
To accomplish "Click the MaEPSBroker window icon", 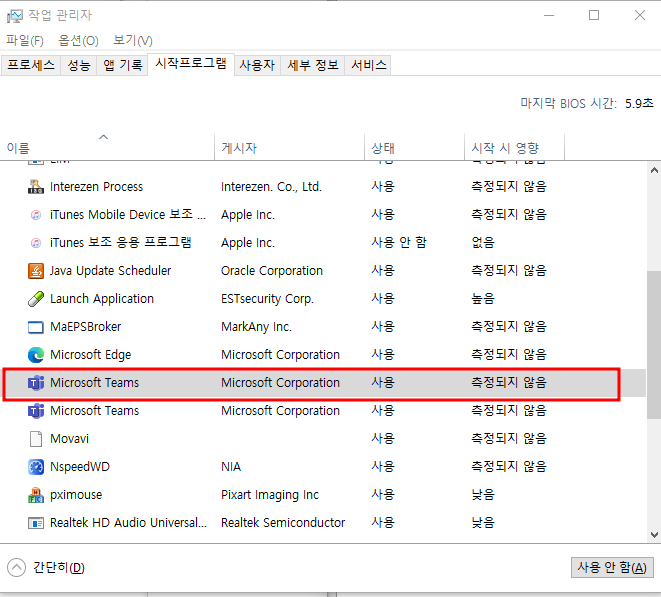I will click(x=36, y=327).
